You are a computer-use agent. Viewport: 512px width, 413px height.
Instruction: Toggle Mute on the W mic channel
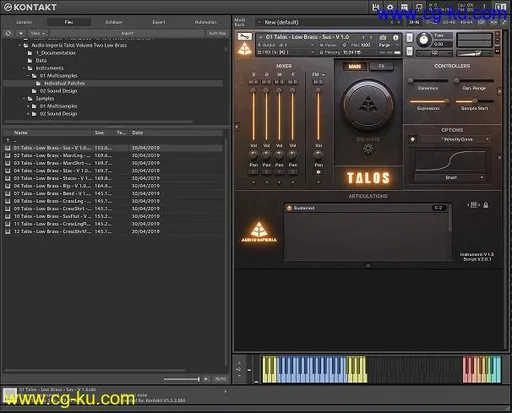coord(277,82)
